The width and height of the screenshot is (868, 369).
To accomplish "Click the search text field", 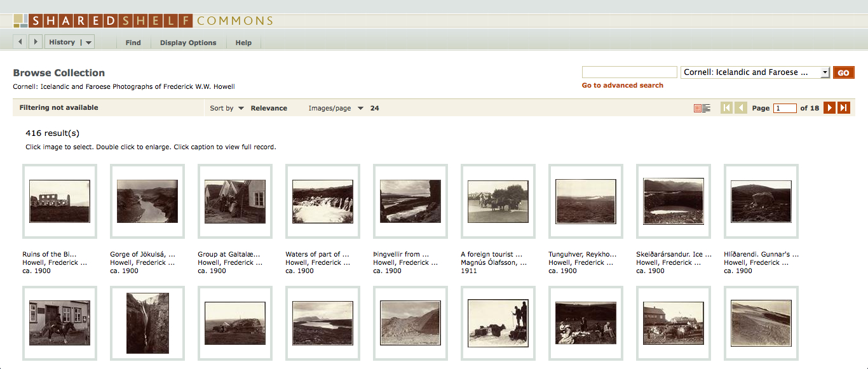I will pyautogui.click(x=629, y=72).
